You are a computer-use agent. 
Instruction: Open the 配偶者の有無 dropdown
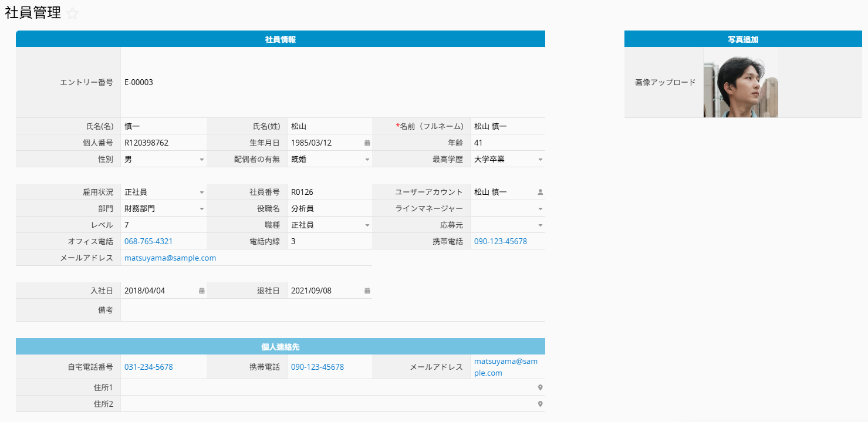click(367, 160)
